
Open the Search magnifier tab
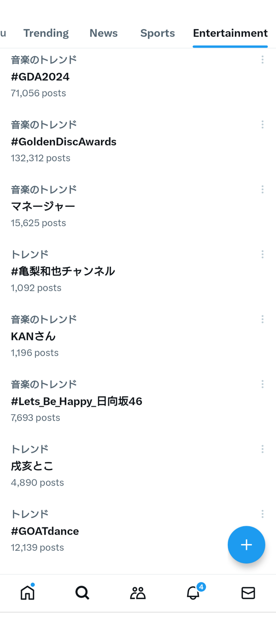(x=82, y=593)
